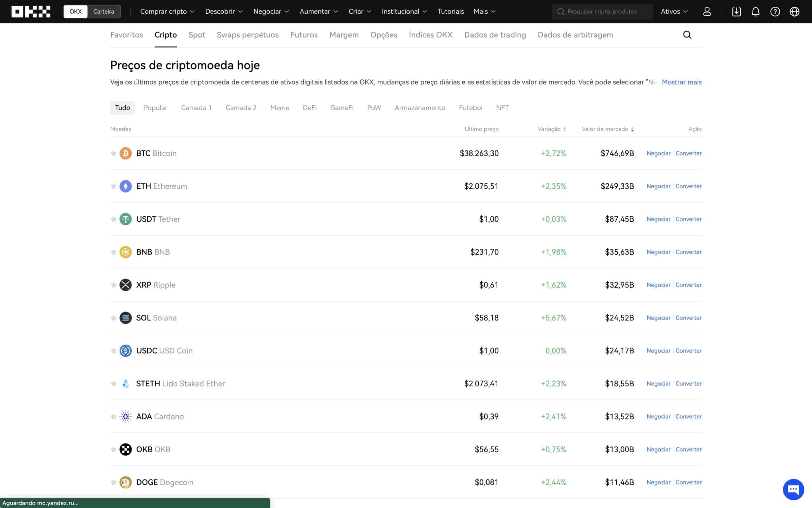Screen dimensions: 812x508
Task: Open the Ativos dropdown
Action: tap(674, 11)
